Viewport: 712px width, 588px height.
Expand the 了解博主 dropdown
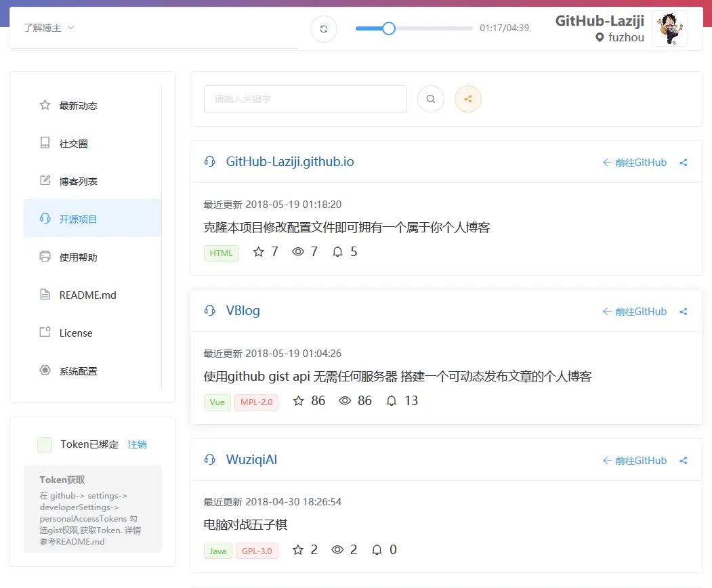[x=49, y=28]
